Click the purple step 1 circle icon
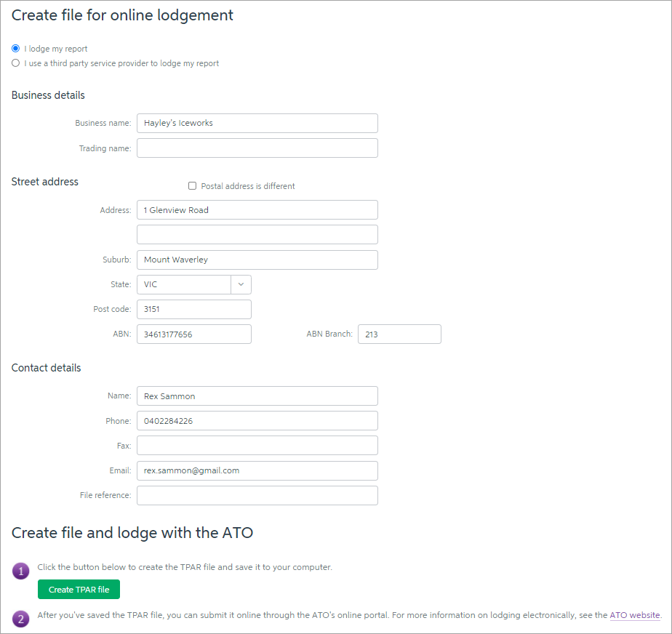 click(x=20, y=571)
